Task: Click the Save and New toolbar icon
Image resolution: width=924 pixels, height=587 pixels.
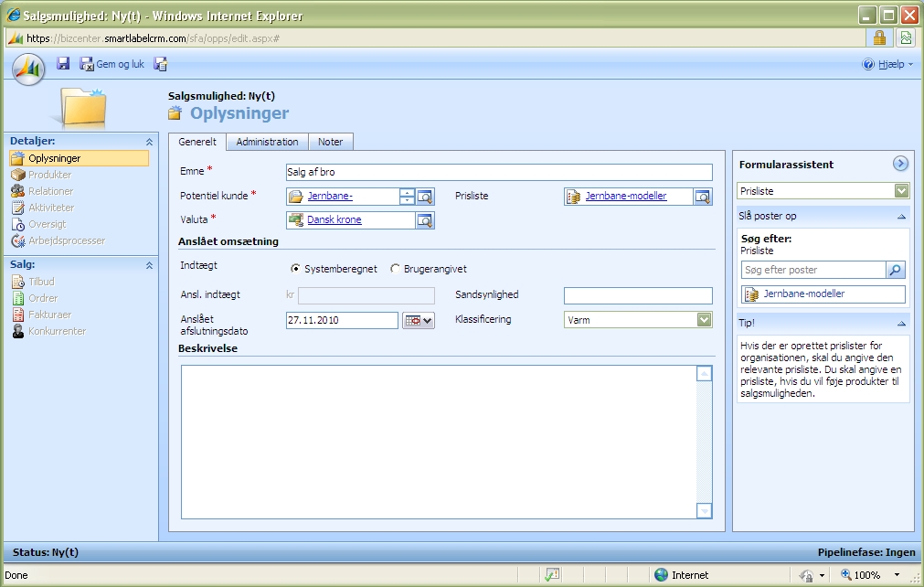Action: tap(161, 64)
